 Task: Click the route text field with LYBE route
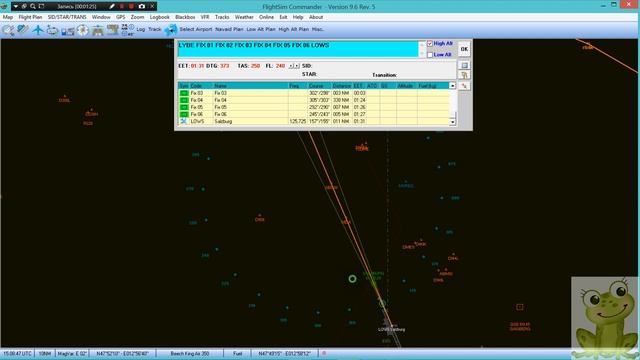tap(298, 49)
